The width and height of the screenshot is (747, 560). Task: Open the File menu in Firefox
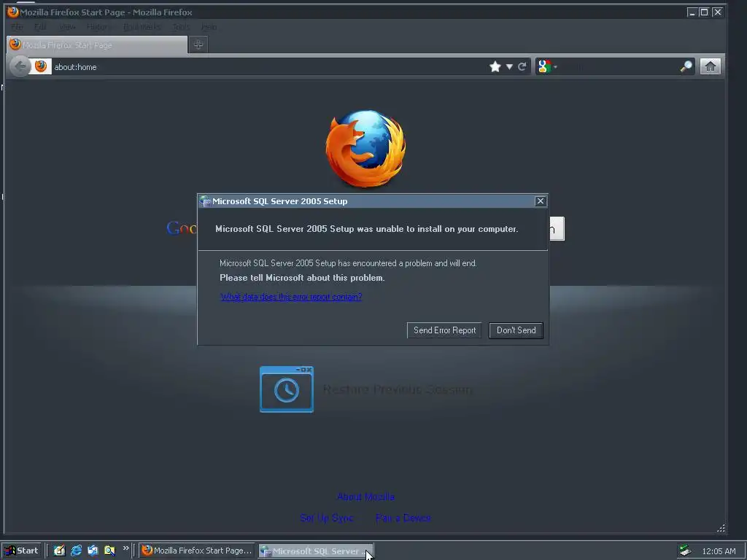(18, 27)
